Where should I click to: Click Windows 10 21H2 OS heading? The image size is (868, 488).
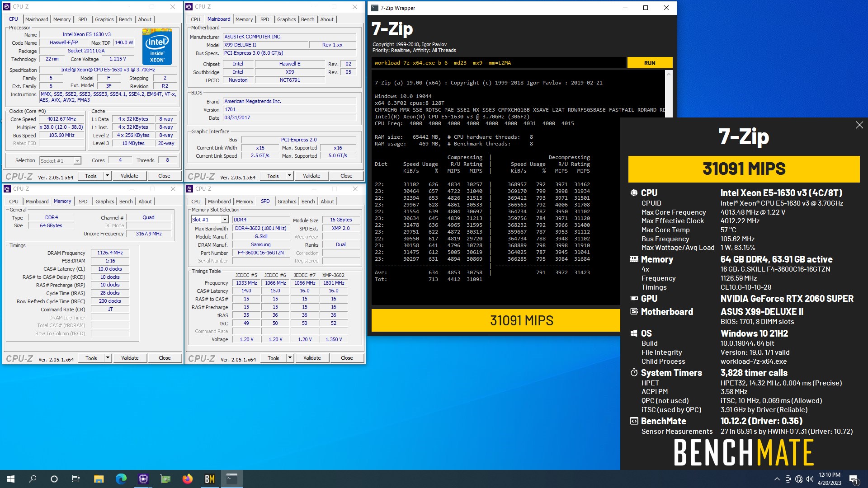coord(754,333)
